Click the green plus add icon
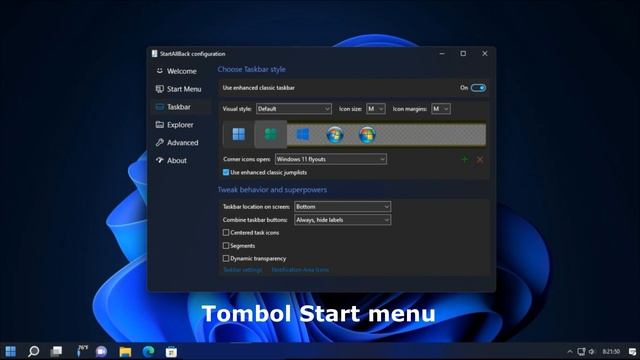The image size is (640, 360). (x=464, y=159)
